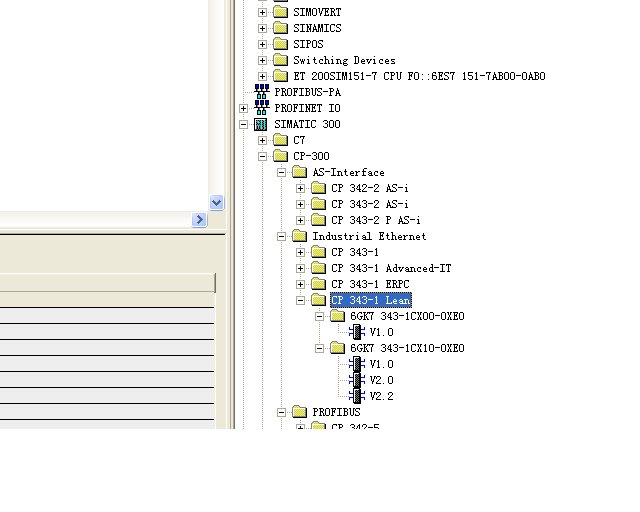Select the 6GK7 343-1CX10-0XE0 label
The image size is (640, 512).
tap(407, 348)
